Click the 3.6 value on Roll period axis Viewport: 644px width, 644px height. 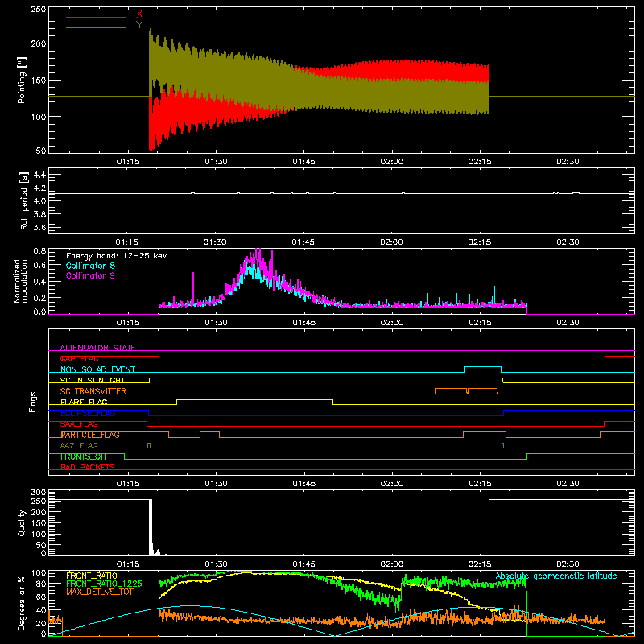tap(39, 227)
